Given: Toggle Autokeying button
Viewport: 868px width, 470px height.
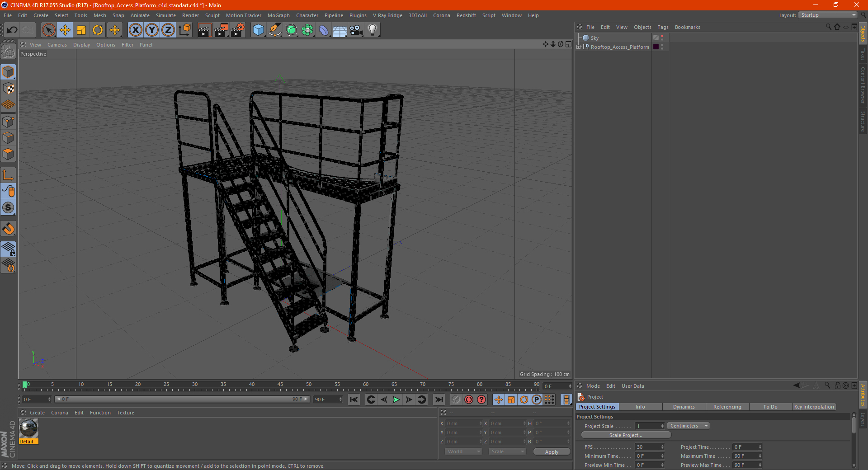Looking at the screenshot, I should pos(469,399).
